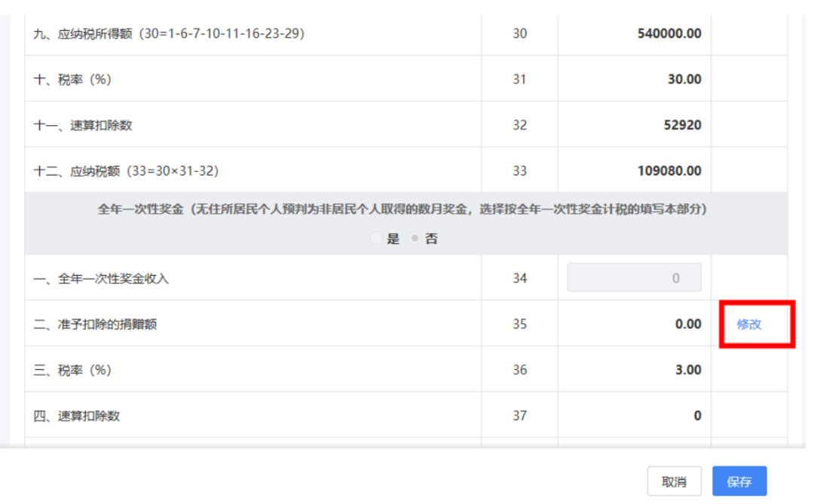Click the 四、速算扣除数 row label

point(76,416)
